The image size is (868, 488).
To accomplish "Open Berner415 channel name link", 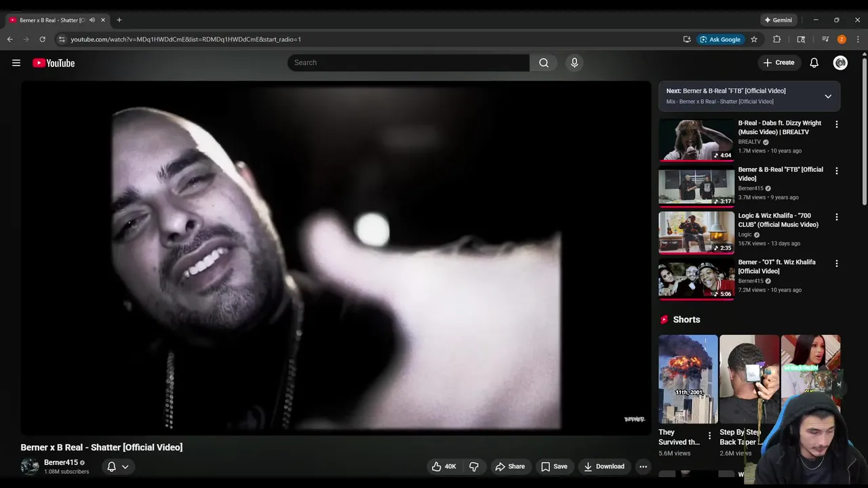I will click(x=61, y=462).
